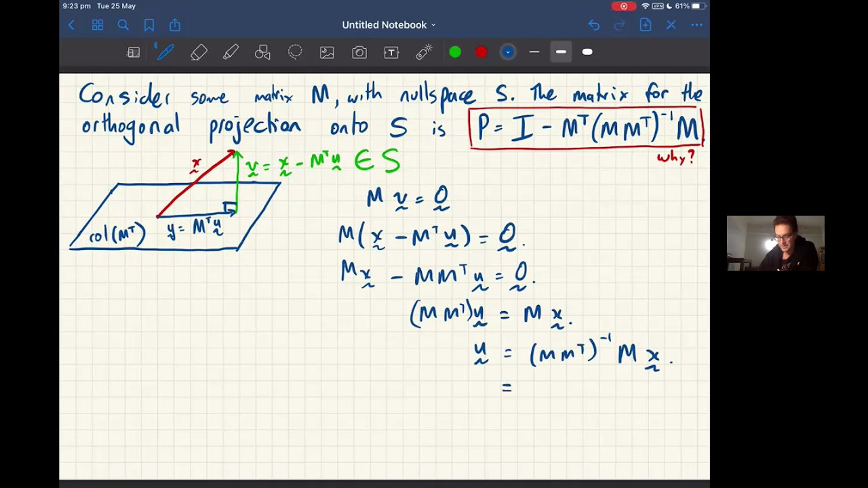Viewport: 868px width, 488px height.
Task: Choose the green pen color
Action: point(455,52)
